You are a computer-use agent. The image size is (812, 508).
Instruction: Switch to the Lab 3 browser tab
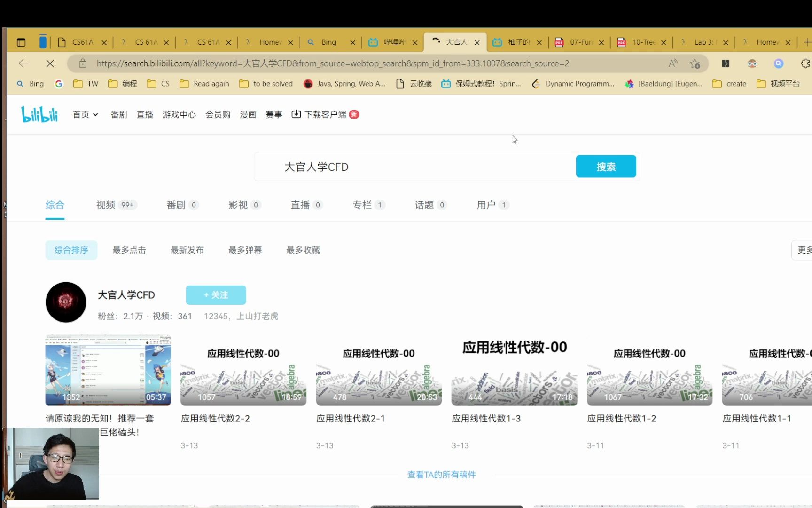tap(705, 42)
